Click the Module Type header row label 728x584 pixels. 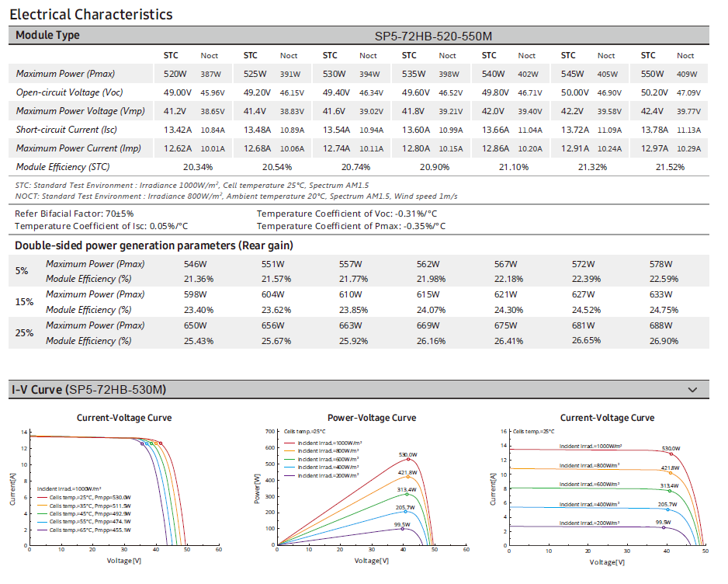pos(47,36)
